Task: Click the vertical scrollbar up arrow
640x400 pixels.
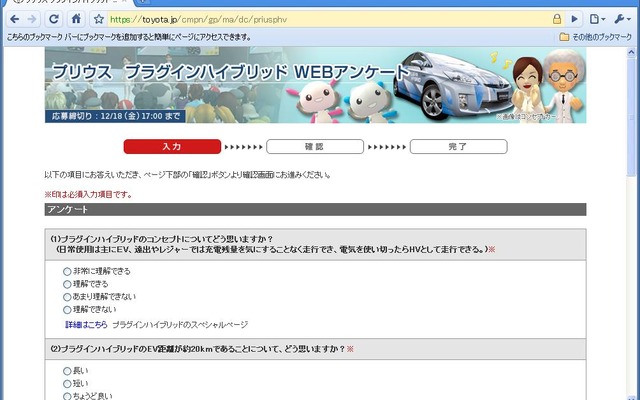Action: pos(633,52)
